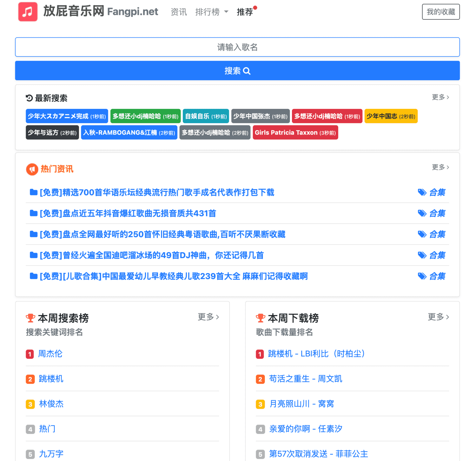
Task: Open the 经典儿歌239首大全 article
Action: (x=174, y=276)
